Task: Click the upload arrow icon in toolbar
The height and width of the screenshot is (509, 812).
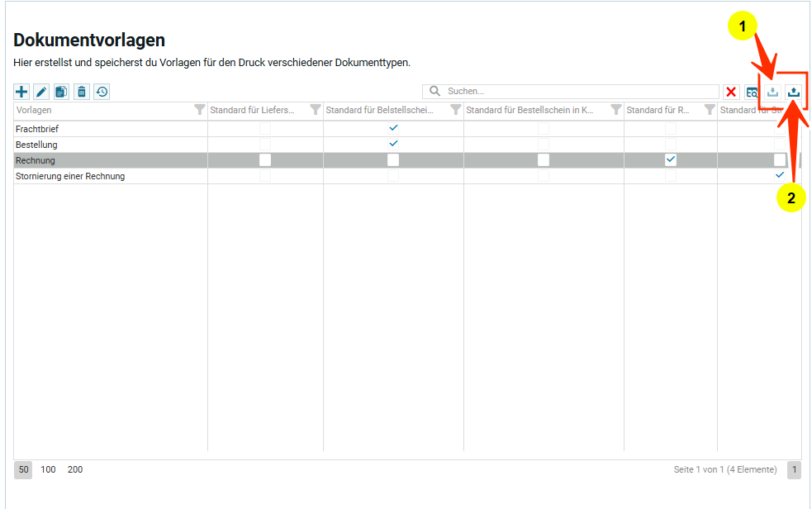Action: (793, 92)
